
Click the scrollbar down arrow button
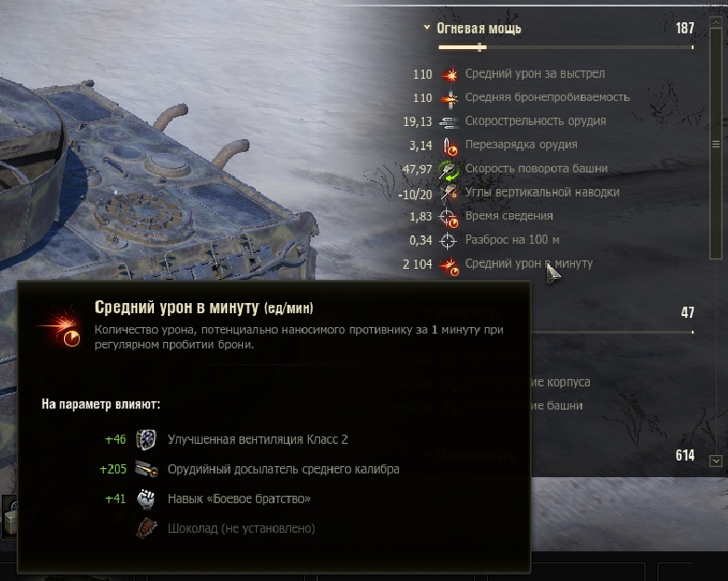click(x=715, y=461)
